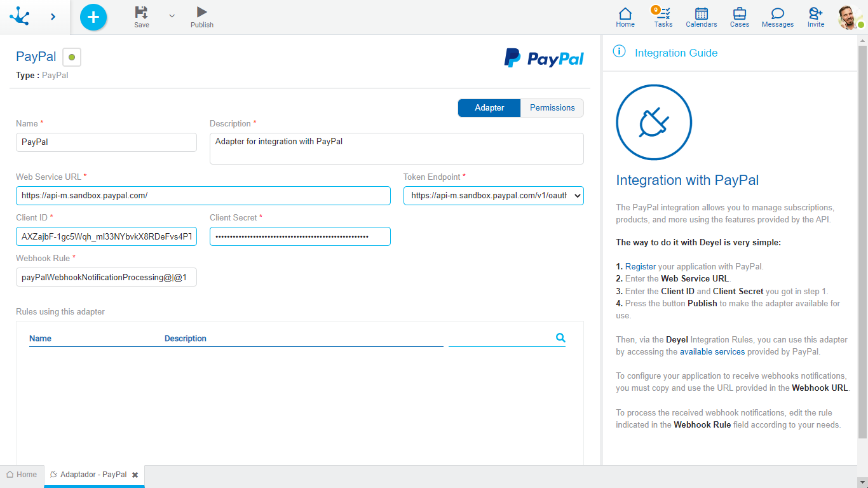This screenshot has height=488, width=868.
Task: Click the Publish icon
Action: pos(201,17)
